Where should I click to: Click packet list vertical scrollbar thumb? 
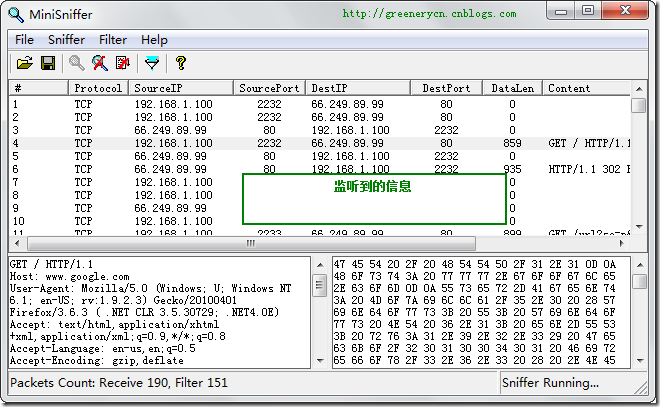639,105
